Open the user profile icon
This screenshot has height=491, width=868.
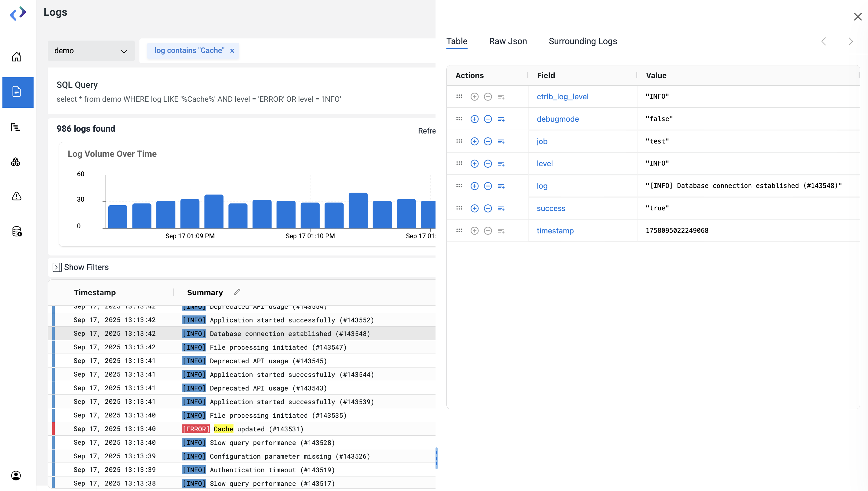tap(16, 476)
